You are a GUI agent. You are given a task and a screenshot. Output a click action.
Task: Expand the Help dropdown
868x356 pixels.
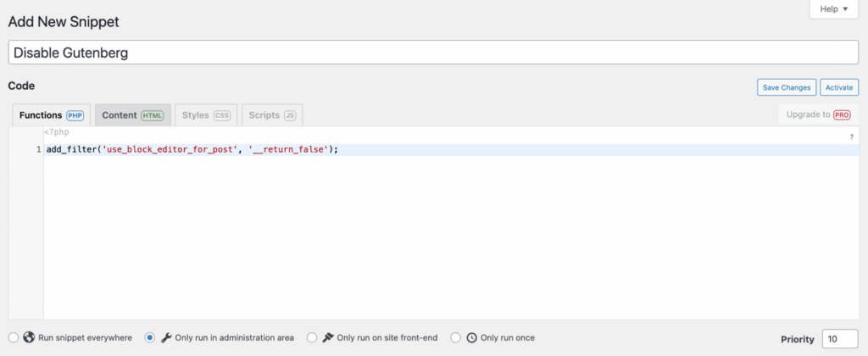[x=839, y=9]
